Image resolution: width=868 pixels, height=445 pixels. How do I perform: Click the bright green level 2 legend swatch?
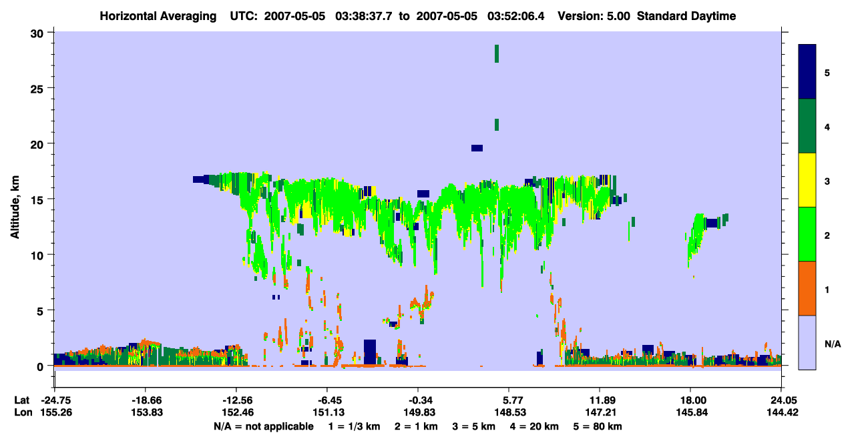point(807,234)
